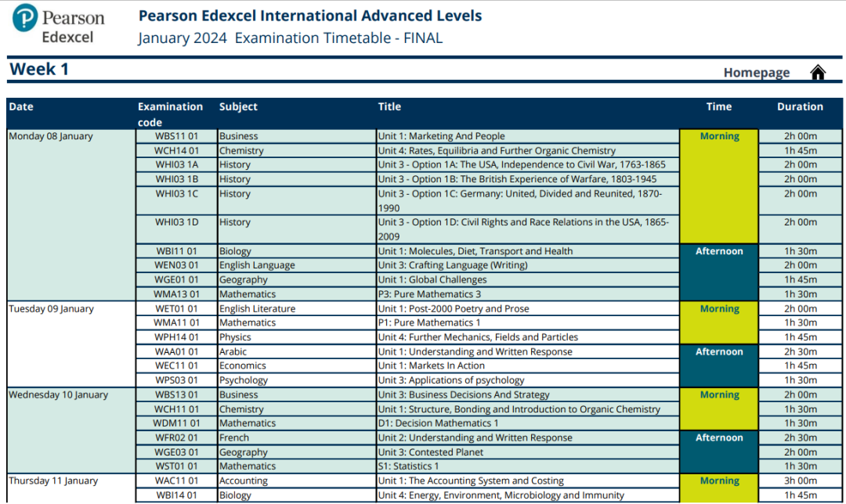This screenshot has width=846, height=504.
Task: Click the Morning cell for Tuesday 09 January
Action: [x=718, y=322]
